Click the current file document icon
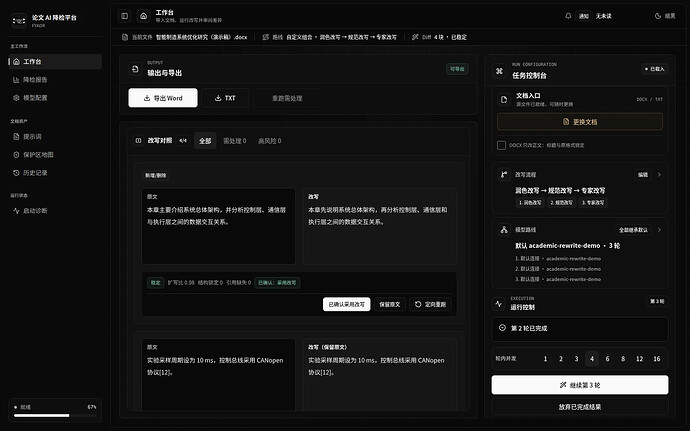This screenshot has height=431, width=690. click(125, 37)
